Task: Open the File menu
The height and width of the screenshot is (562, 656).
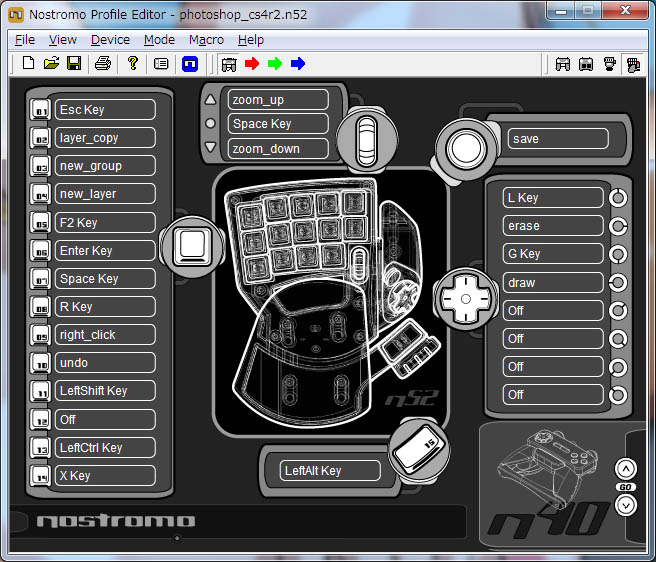Action: [25, 40]
